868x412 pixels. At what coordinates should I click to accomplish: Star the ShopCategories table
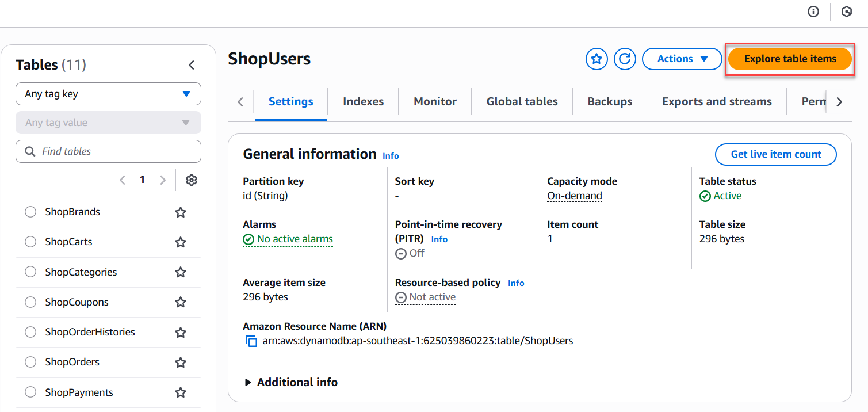pyautogui.click(x=181, y=272)
